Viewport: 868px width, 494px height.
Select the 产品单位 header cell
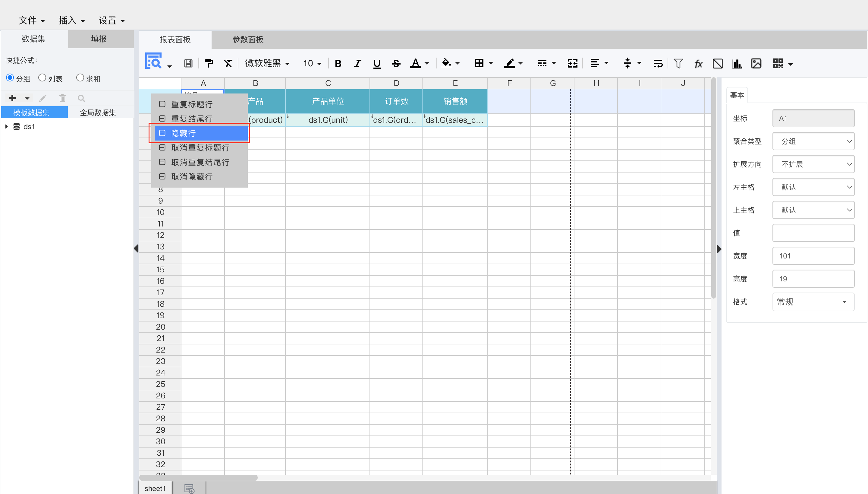point(328,101)
